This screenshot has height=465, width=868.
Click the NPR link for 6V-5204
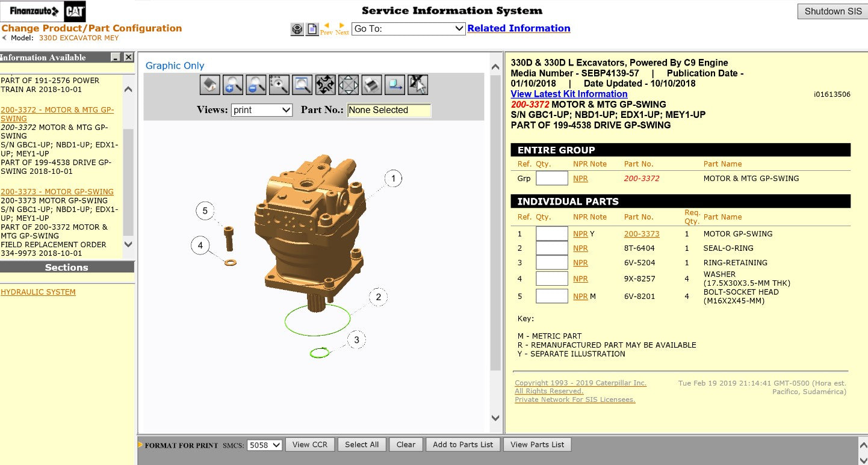tap(580, 263)
